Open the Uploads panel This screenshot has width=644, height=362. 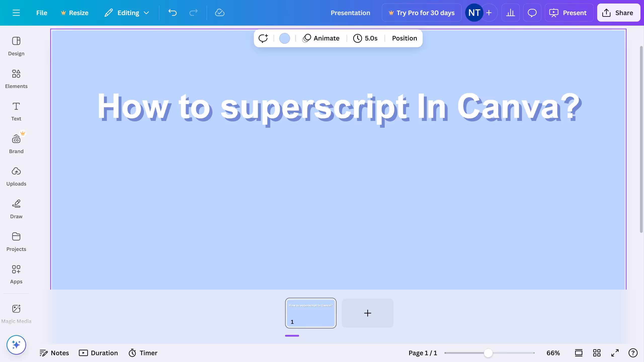click(16, 176)
